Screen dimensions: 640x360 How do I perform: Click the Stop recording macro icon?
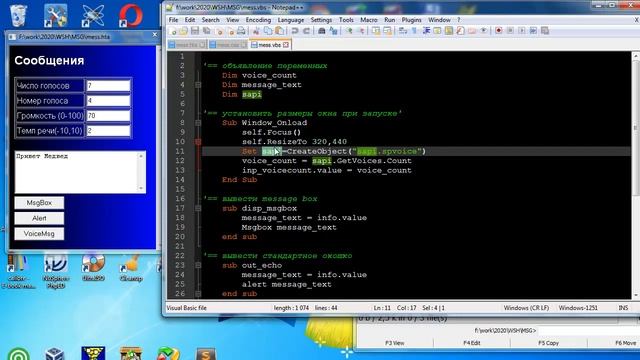coord(510,31)
